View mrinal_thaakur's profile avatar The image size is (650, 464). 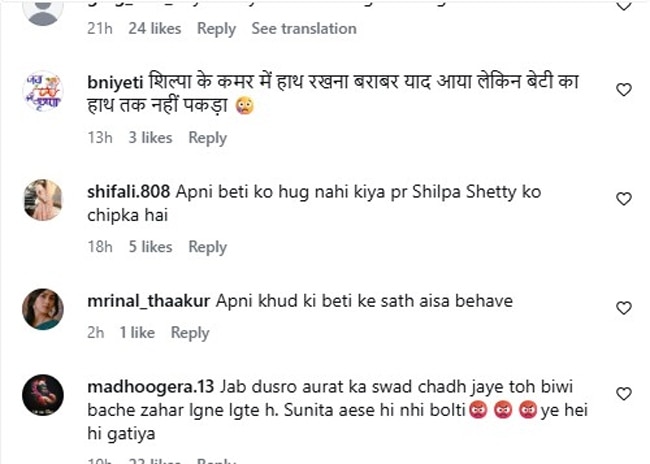tap(43, 309)
